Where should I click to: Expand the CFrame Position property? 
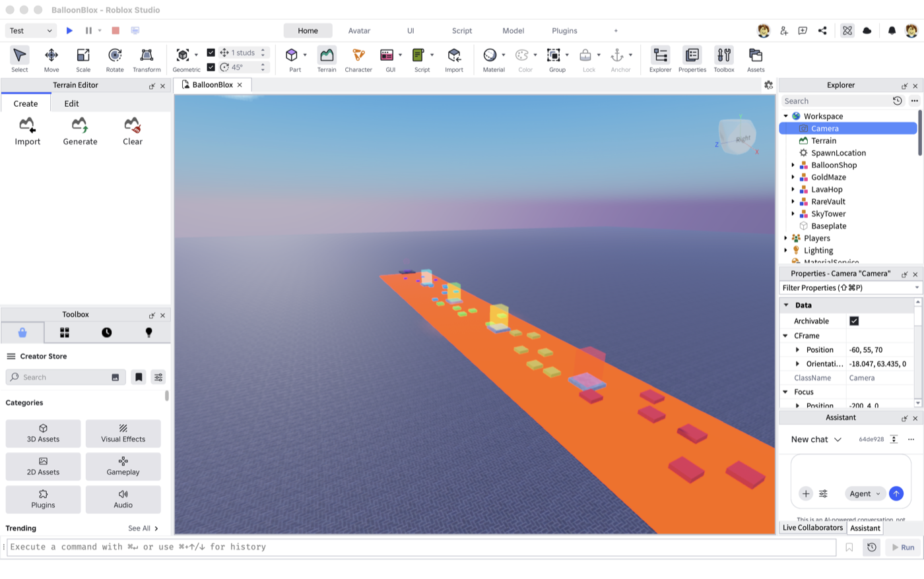click(x=797, y=350)
